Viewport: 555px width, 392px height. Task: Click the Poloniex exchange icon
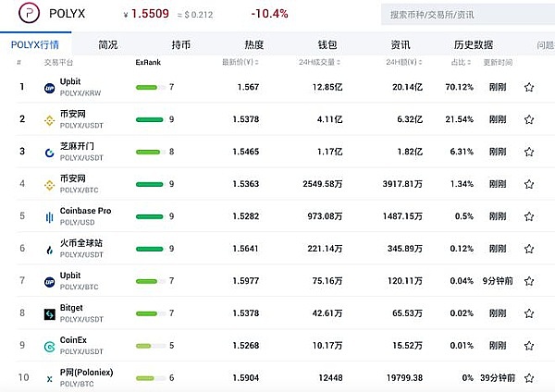coord(50,379)
